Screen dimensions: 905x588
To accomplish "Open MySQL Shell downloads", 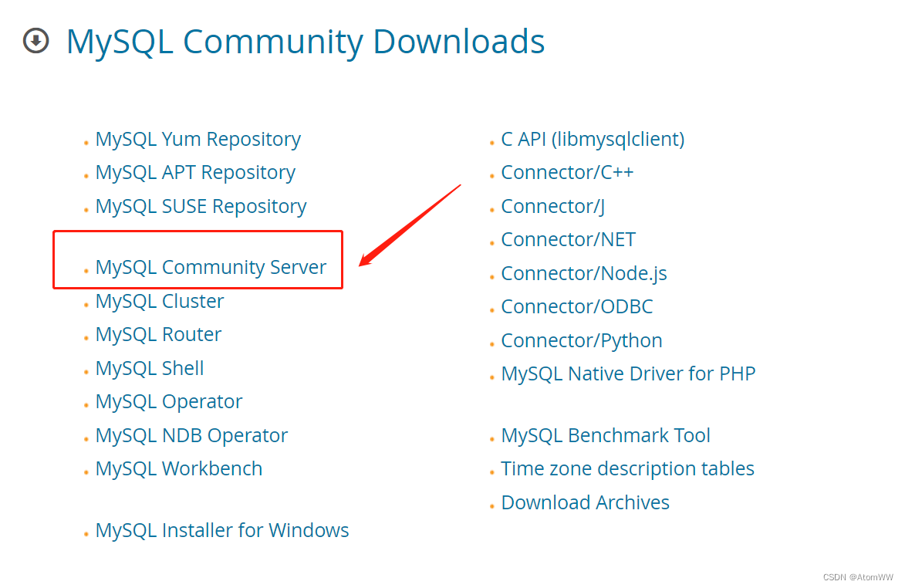I will tap(150, 368).
